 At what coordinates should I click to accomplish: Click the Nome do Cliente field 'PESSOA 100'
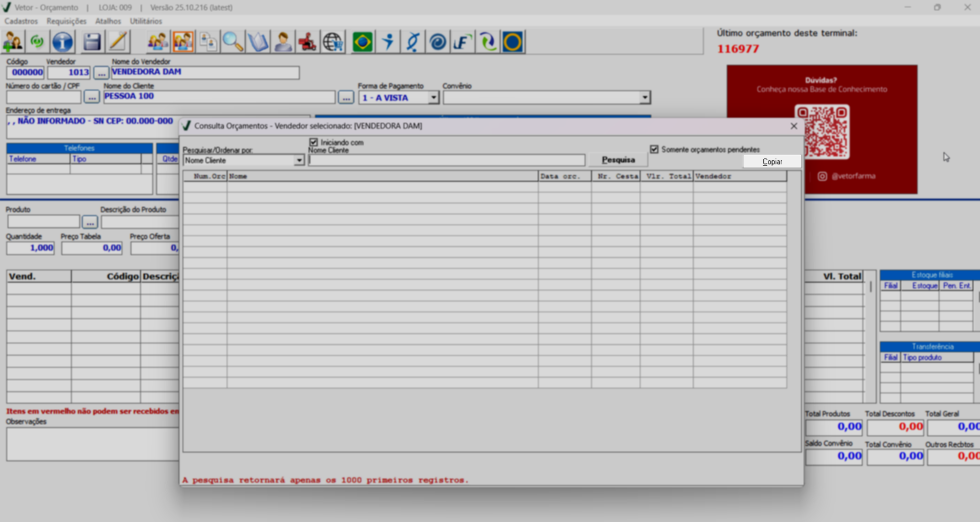219,97
